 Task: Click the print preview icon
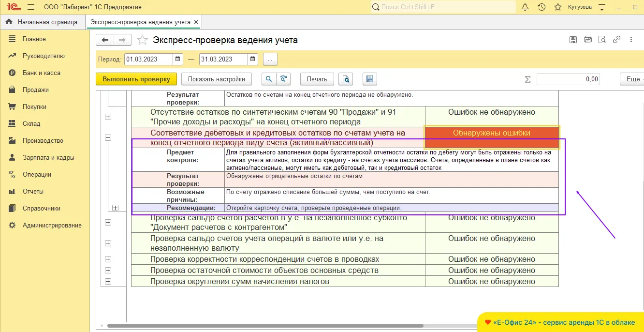pyautogui.click(x=346, y=79)
